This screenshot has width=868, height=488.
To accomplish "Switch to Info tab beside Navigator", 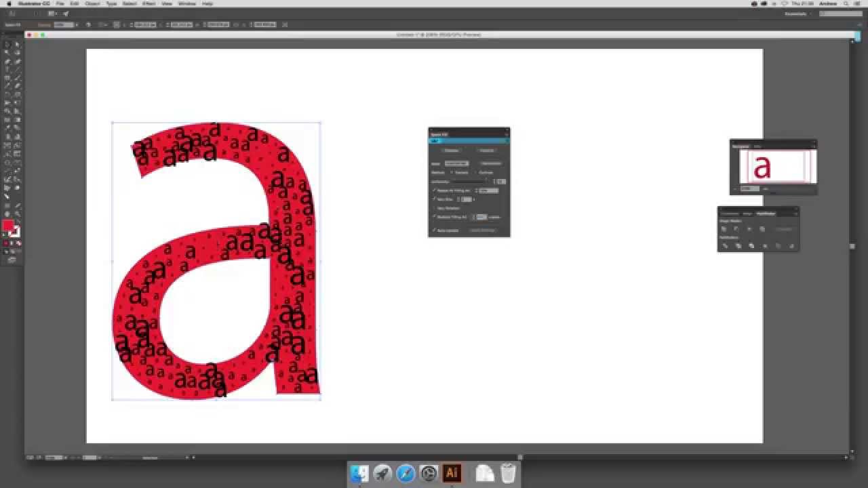I will (757, 146).
